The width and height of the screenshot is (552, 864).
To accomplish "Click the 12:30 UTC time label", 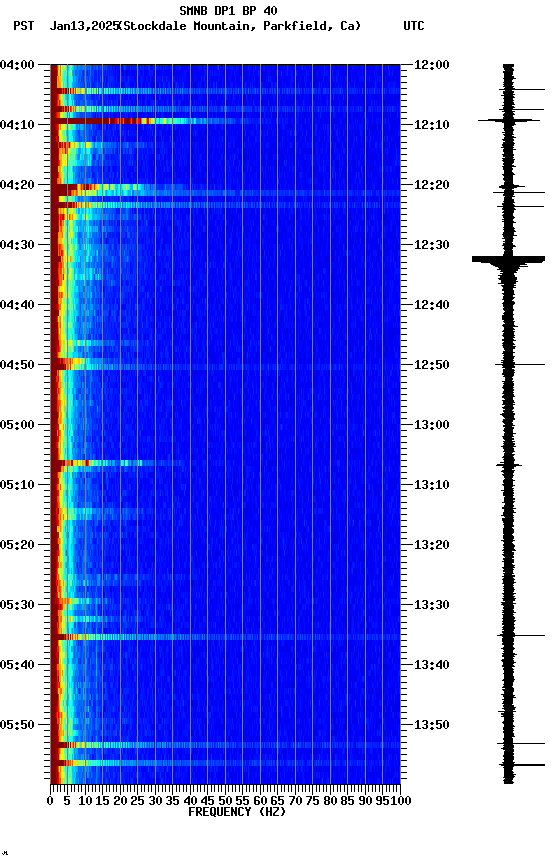I will click(x=432, y=245).
